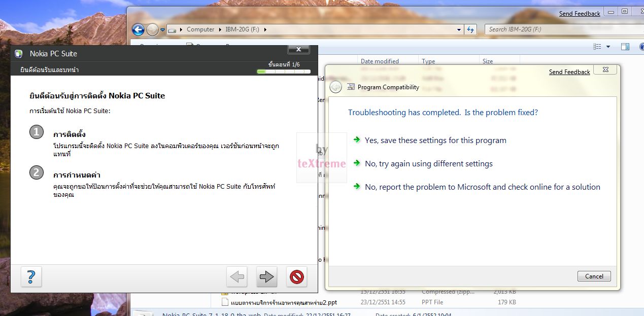The width and height of the screenshot is (644, 316).
Task: Choose No, try again using different settings
Action: (429, 164)
